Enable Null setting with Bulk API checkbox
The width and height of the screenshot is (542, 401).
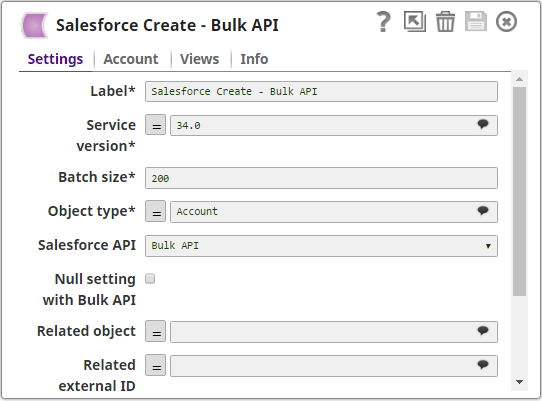point(150,279)
